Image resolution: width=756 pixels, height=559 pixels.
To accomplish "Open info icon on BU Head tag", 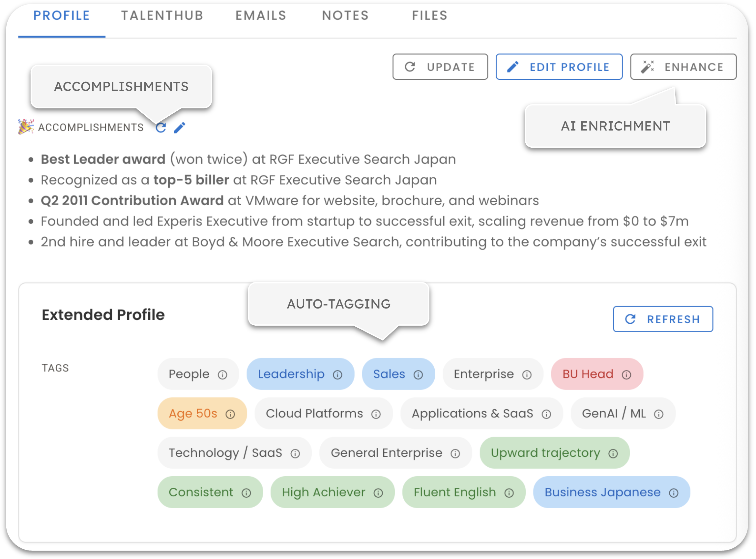I will (x=626, y=375).
